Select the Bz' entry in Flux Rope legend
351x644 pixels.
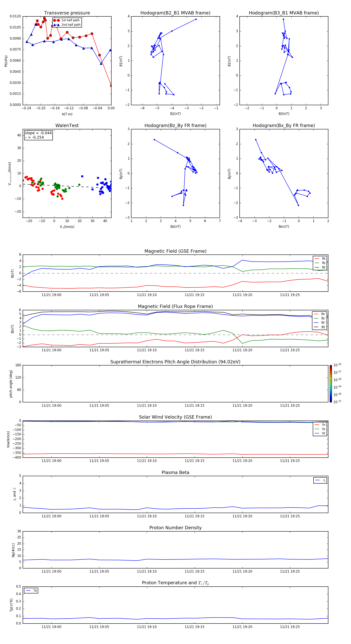pyautogui.click(x=320, y=323)
